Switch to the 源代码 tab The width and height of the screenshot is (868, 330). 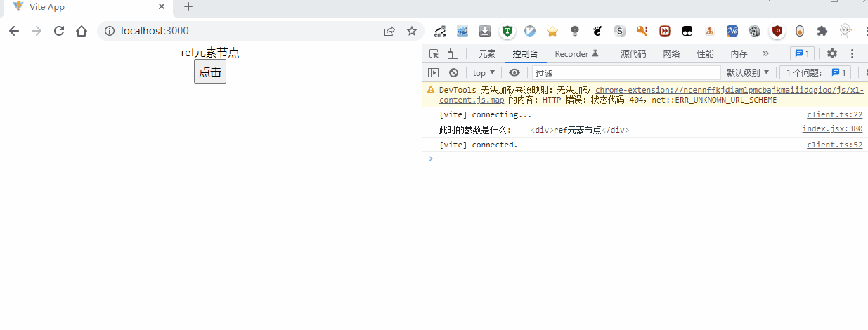coord(633,53)
